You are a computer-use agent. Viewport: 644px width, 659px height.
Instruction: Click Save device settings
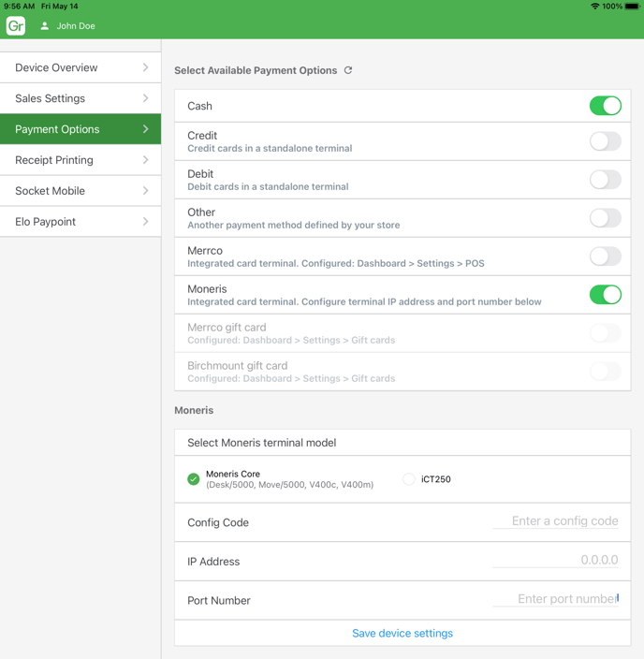[x=402, y=633]
